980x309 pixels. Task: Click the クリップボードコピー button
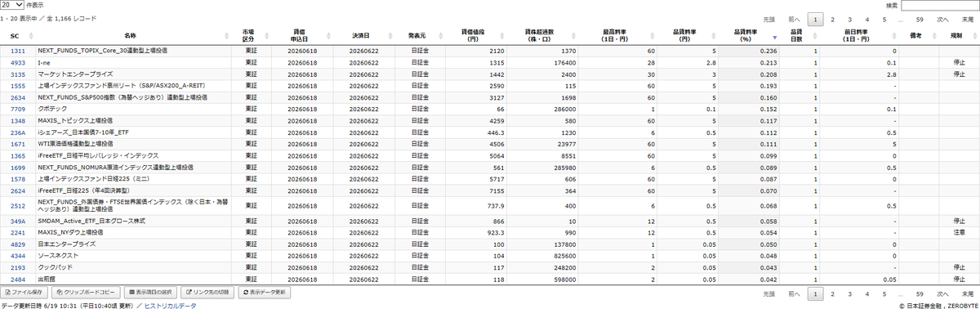click(x=87, y=292)
